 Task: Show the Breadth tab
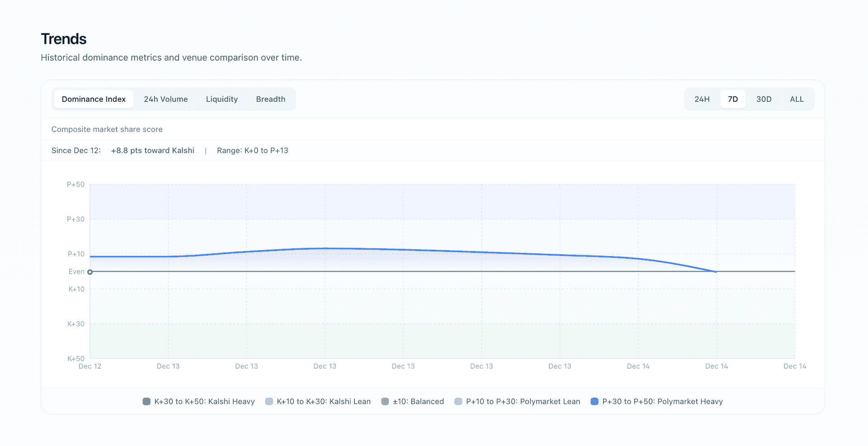[x=270, y=99]
